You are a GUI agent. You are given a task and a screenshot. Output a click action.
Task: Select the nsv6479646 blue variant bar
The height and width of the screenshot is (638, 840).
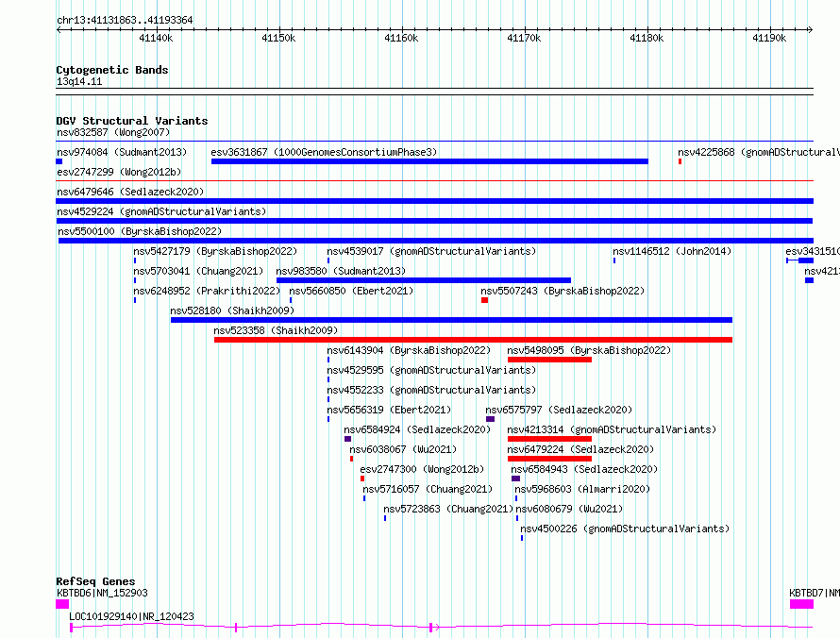point(434,201)
